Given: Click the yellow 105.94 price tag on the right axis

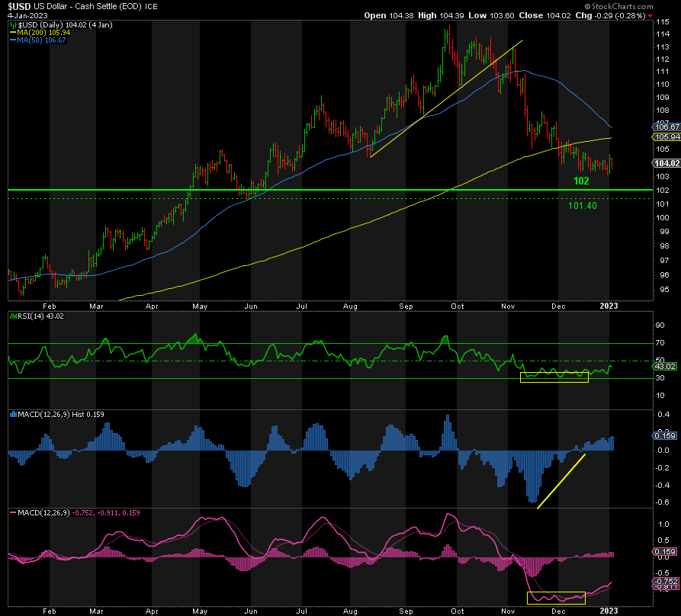Looking at the screenshot, I should click(667, 136).
